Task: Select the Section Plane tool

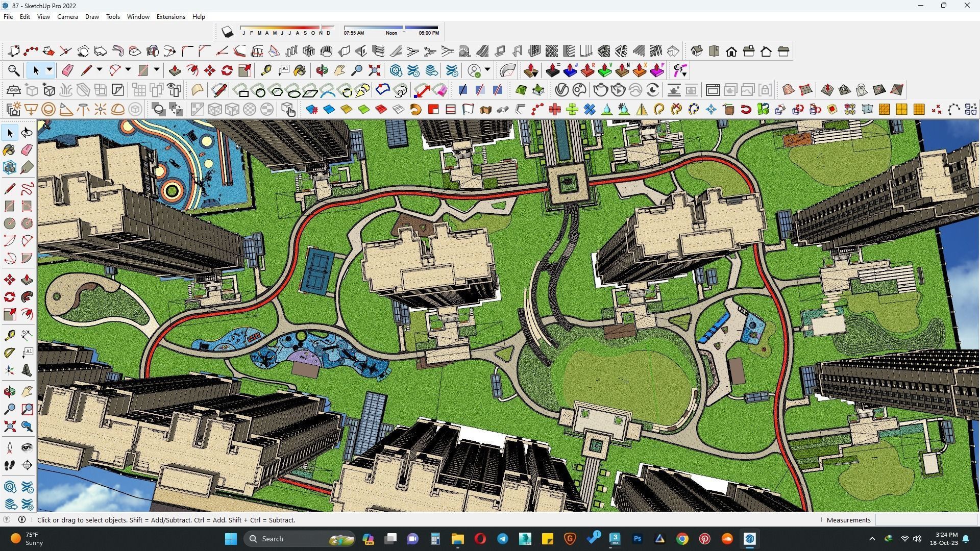Action: 27,465
